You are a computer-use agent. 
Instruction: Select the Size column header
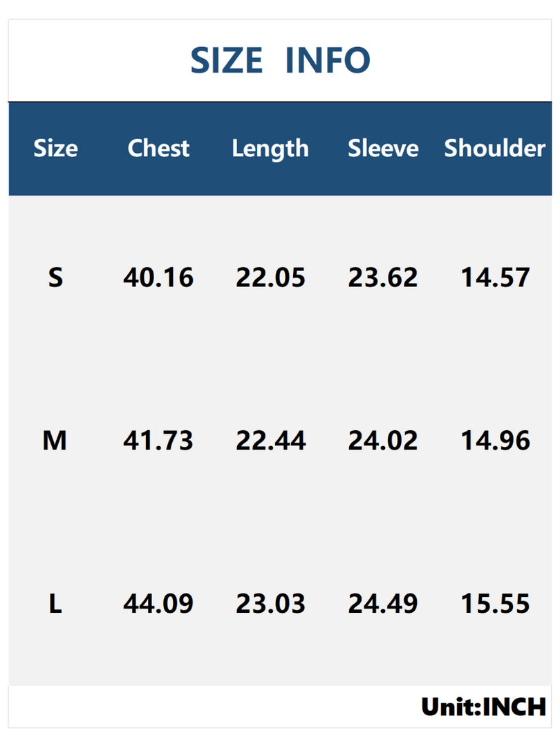[x=56, y=148]
